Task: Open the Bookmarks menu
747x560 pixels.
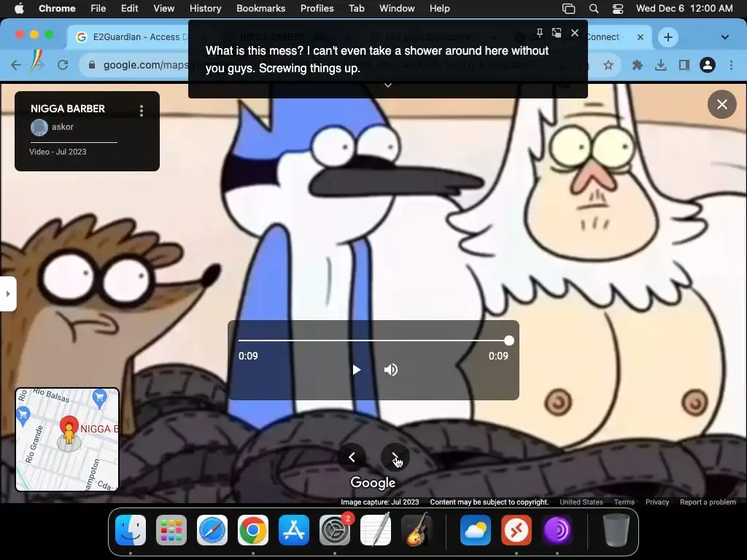Action: 260,9
